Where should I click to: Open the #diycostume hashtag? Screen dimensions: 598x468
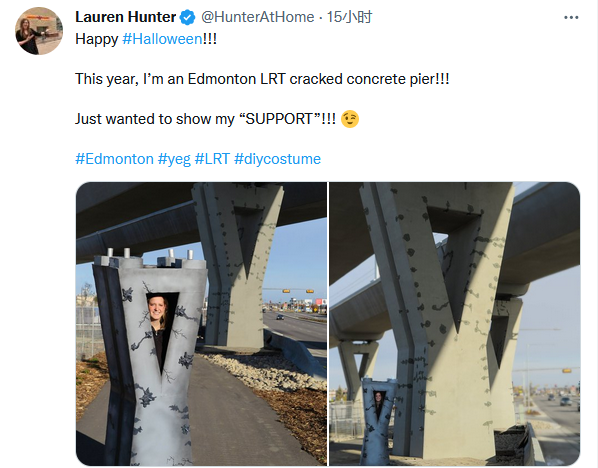click(278, 159)
